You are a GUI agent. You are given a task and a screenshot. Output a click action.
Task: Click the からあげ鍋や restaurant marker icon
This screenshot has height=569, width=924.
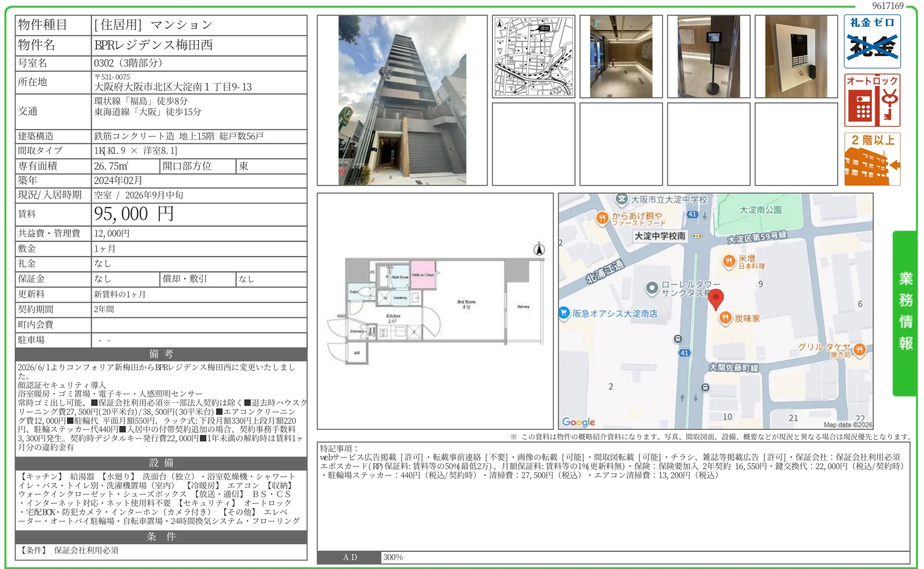tap(602, 218)
